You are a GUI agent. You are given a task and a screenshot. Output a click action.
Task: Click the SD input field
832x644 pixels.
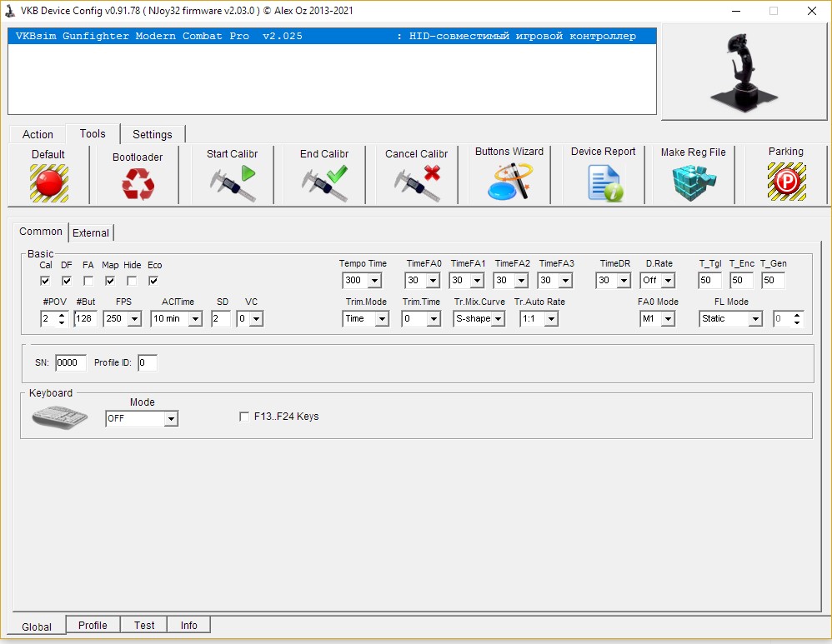221,319
